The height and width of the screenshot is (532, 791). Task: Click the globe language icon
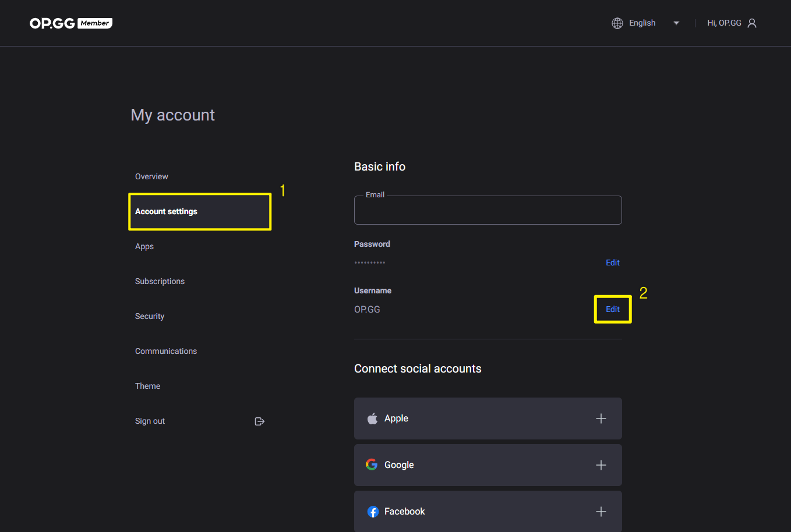(617, 23)
